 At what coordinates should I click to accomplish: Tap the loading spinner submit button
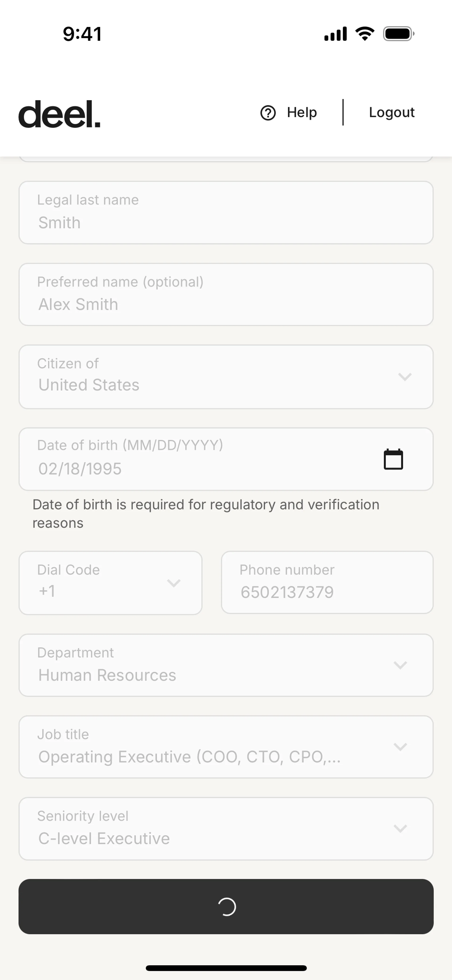click(226, 906)
